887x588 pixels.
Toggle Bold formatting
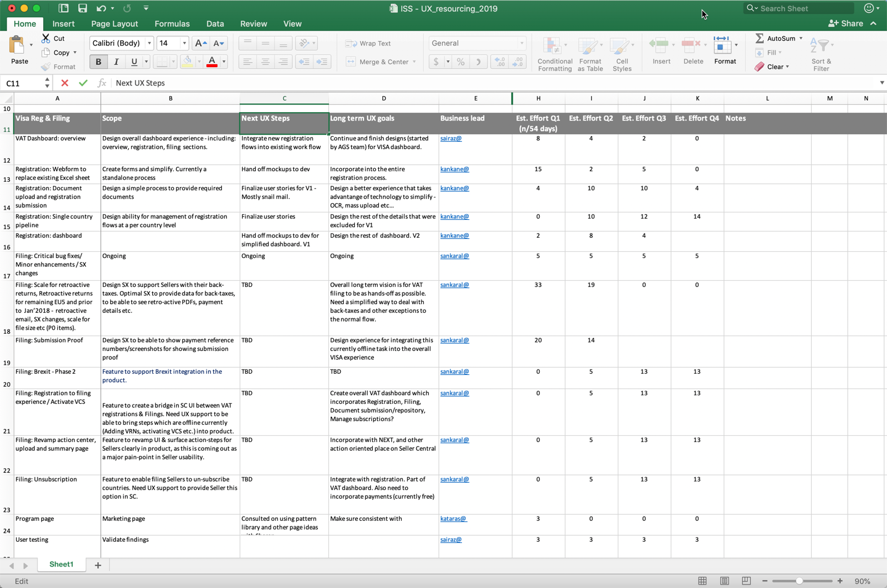99,62
